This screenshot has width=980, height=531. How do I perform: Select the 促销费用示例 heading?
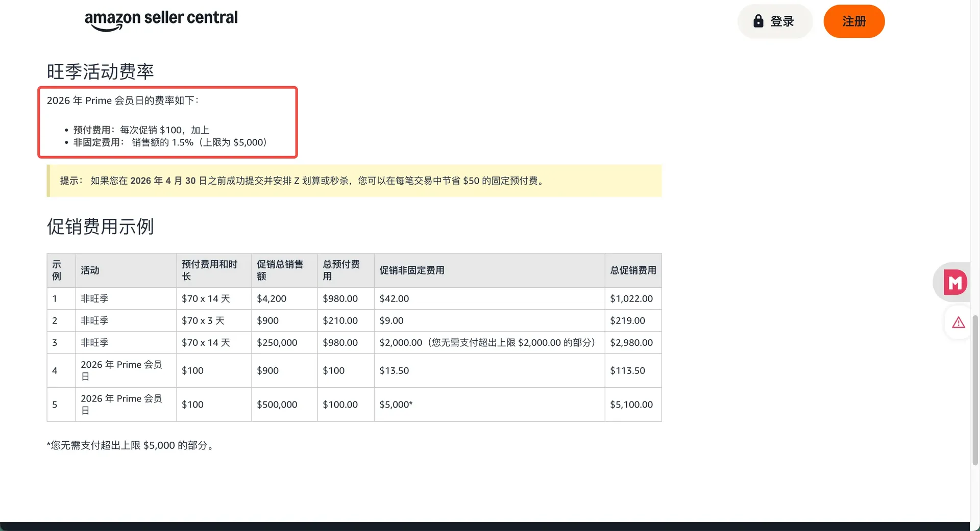[x=101, y=226]
